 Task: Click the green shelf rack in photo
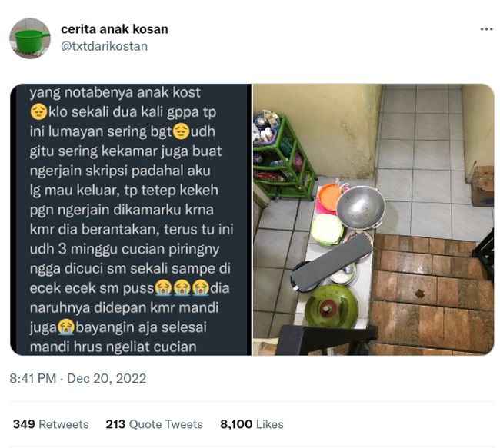coord(284,158)
